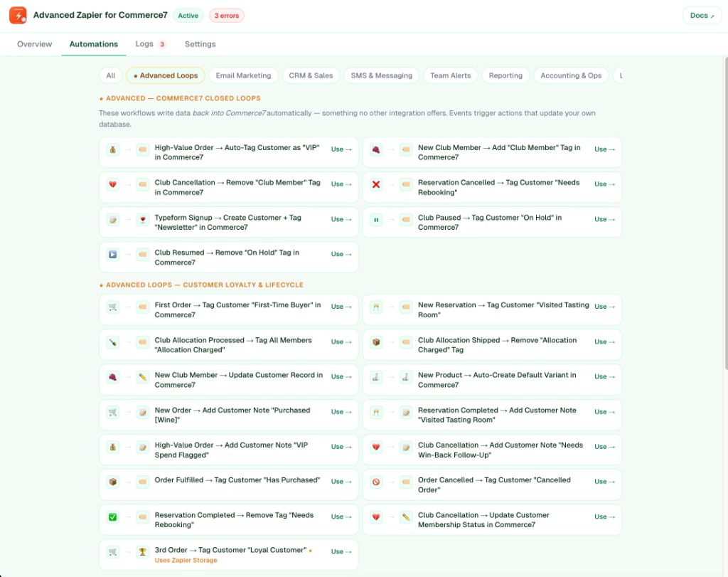The image size is (728, 577).
Task: Click grapes icon on Add "Club Member" Tag card
Action: click(x=376, y=149)
